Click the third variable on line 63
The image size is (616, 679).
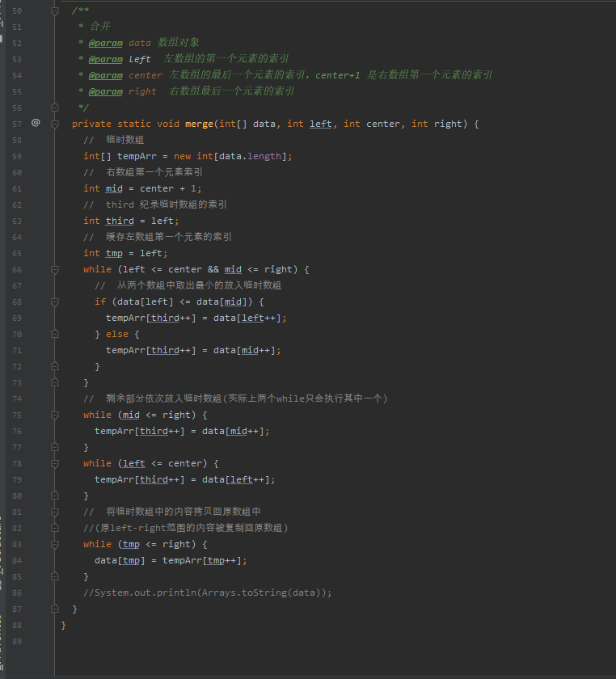point(120,221)
